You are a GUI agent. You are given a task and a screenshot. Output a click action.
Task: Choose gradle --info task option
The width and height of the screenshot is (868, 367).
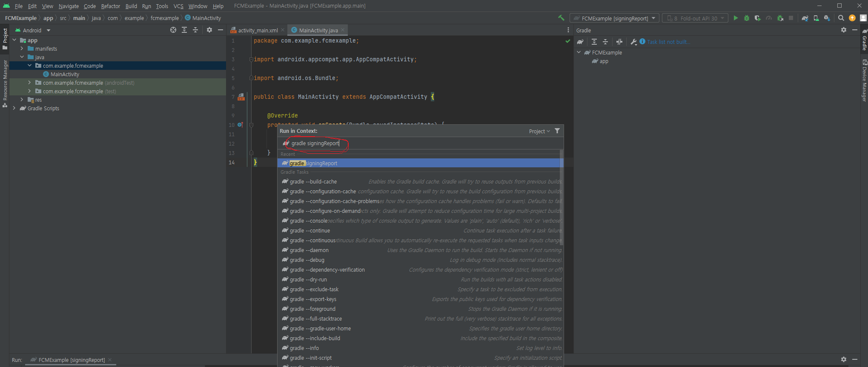coord(420,348)
